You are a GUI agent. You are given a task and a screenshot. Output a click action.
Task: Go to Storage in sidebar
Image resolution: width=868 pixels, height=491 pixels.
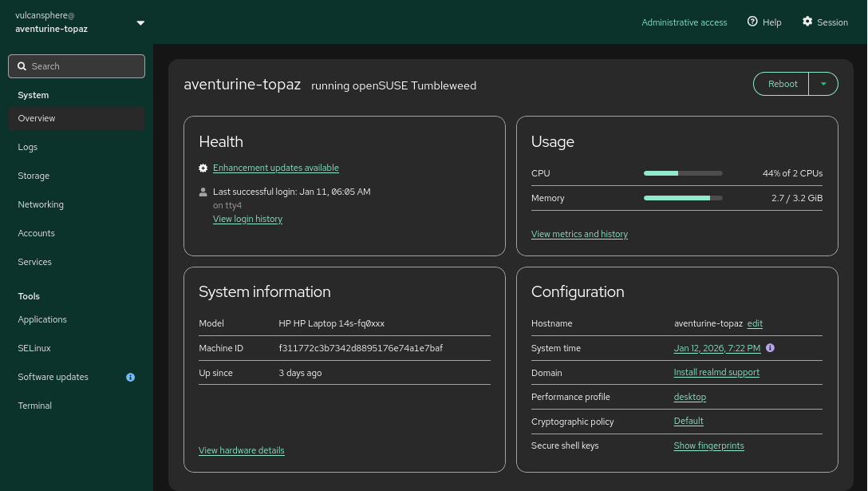(x=77, y=176)
